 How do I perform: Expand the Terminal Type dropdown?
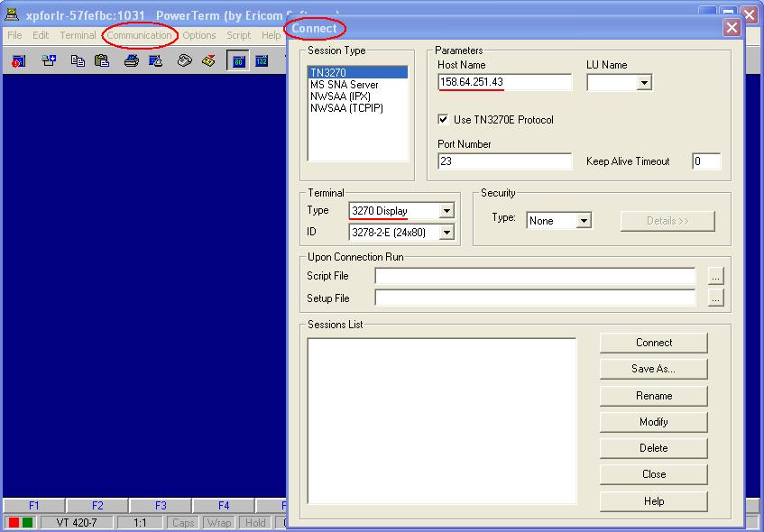446,211
